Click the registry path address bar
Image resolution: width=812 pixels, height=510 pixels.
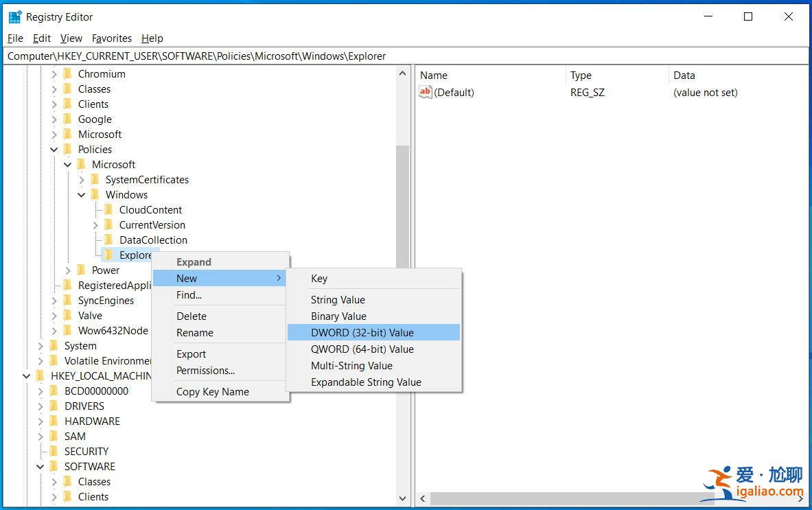point(405,56)
